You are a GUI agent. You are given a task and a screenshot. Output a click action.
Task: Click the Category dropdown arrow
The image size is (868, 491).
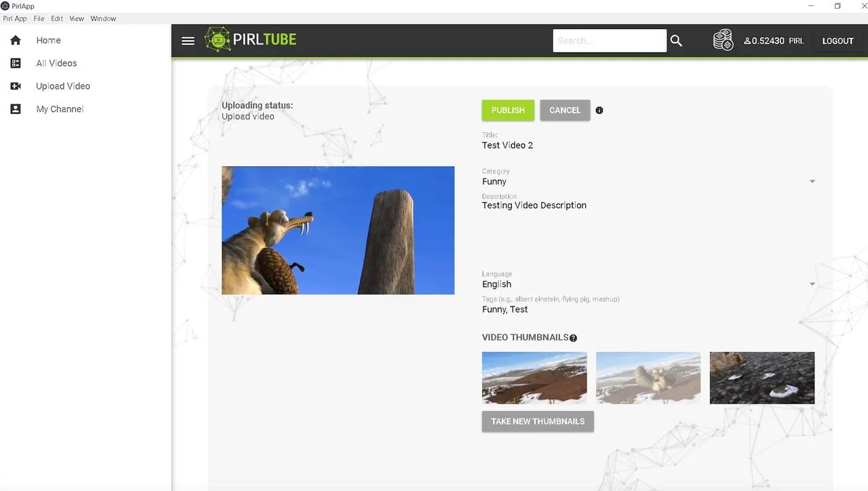pos(812,182)
